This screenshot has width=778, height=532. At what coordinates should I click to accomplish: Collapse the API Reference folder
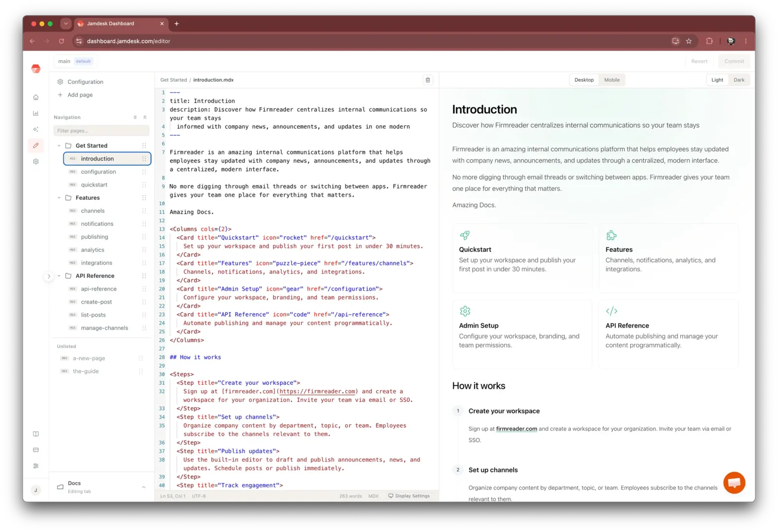(59, 276)
